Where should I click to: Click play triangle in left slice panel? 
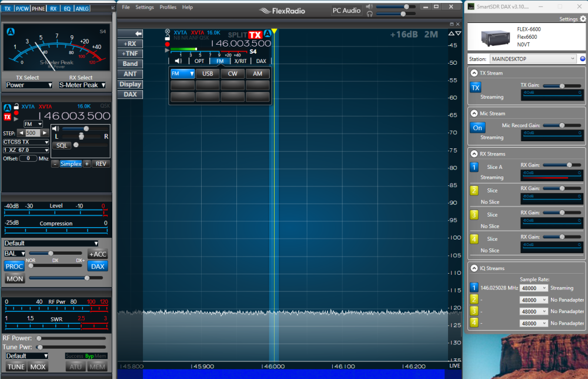point(16,118)
